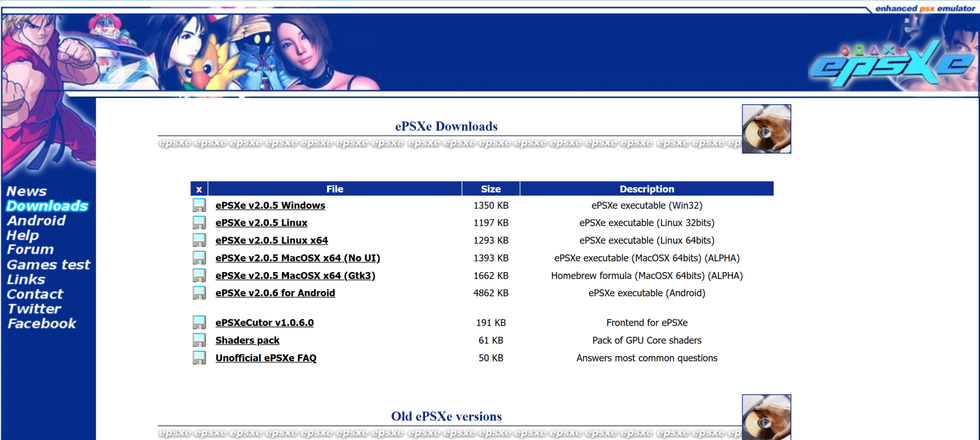Image resolution: width=980 pixels, height=440 pixels.
Task: Click the 1293 KB size cell
Action: click(x=491, y=240)
